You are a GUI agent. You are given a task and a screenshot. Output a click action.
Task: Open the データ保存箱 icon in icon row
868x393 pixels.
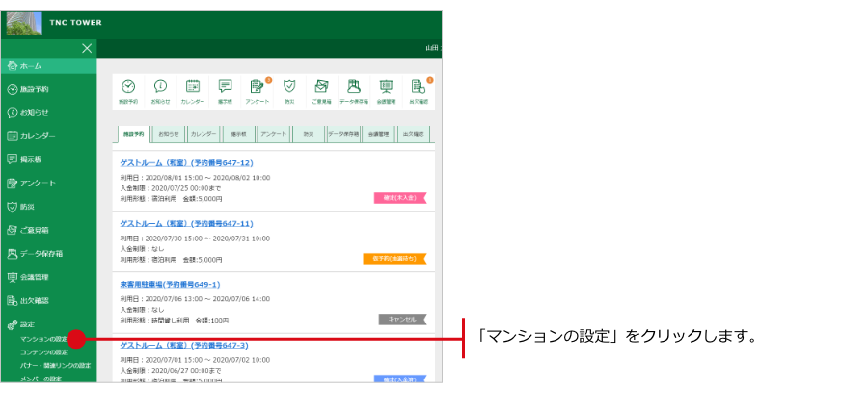(x=354, y=89)
